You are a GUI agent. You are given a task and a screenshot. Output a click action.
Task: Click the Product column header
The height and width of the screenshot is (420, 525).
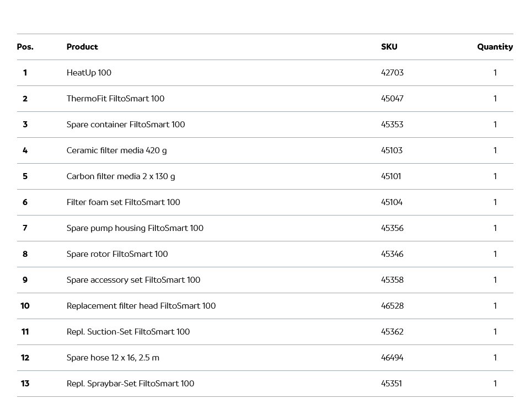82,47
